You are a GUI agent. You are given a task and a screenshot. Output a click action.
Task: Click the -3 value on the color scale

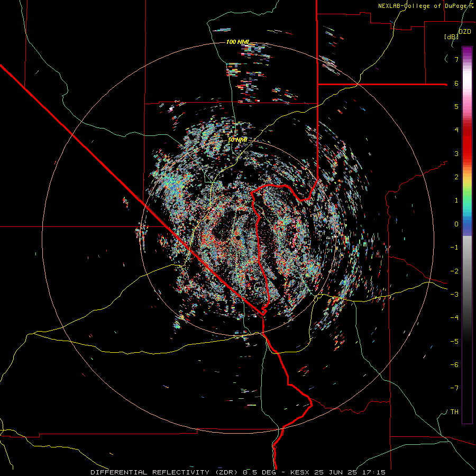[x=454, y=295]
